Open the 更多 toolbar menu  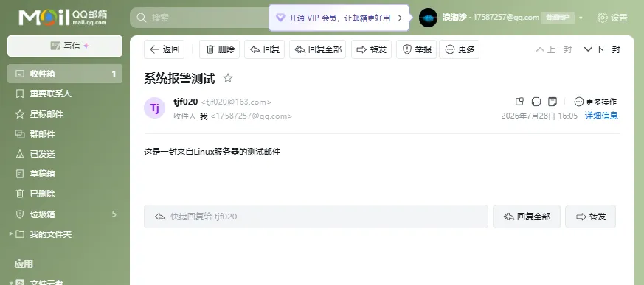pos(459,49)
